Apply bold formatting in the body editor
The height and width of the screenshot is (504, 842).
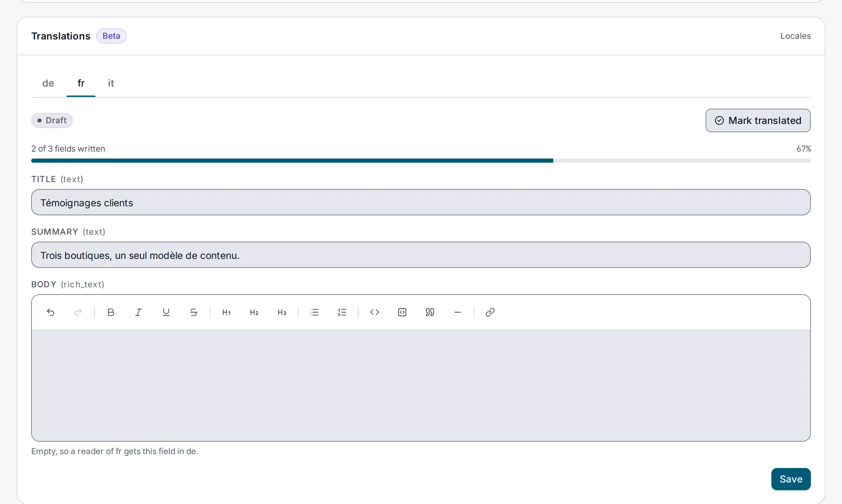[111, 312]
